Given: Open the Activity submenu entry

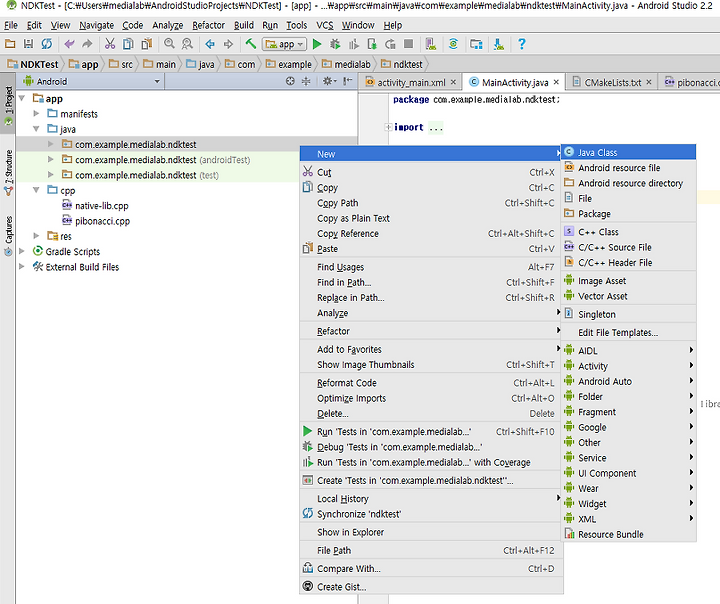Looking at the screenshot, I should pos(628,366).
